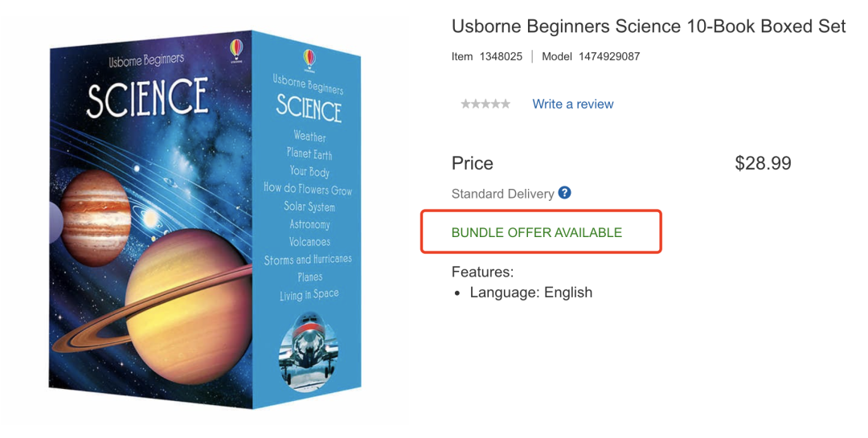Click the Jupiter planet on the cover
This screenshot has height=438, width=868.
[95, 217]
